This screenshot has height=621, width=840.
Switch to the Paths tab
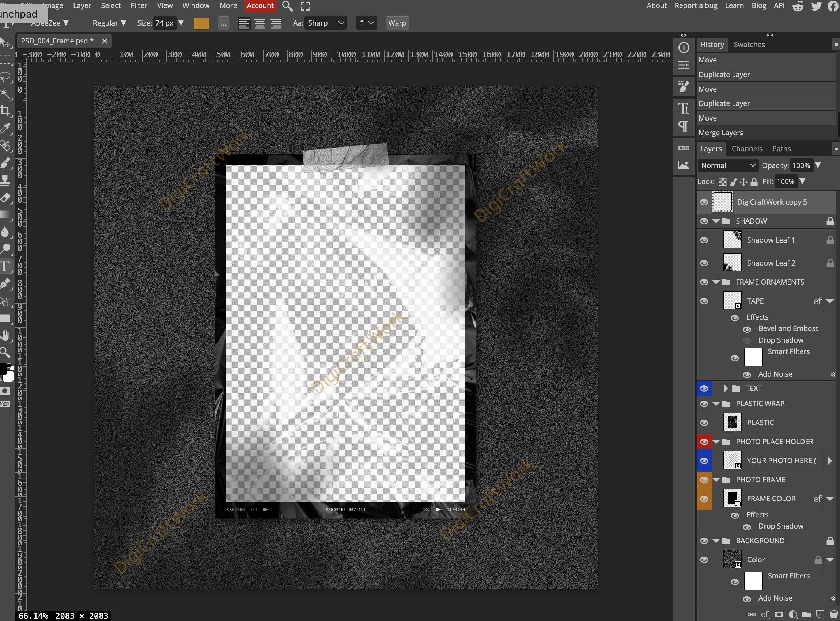click(781, 149)
